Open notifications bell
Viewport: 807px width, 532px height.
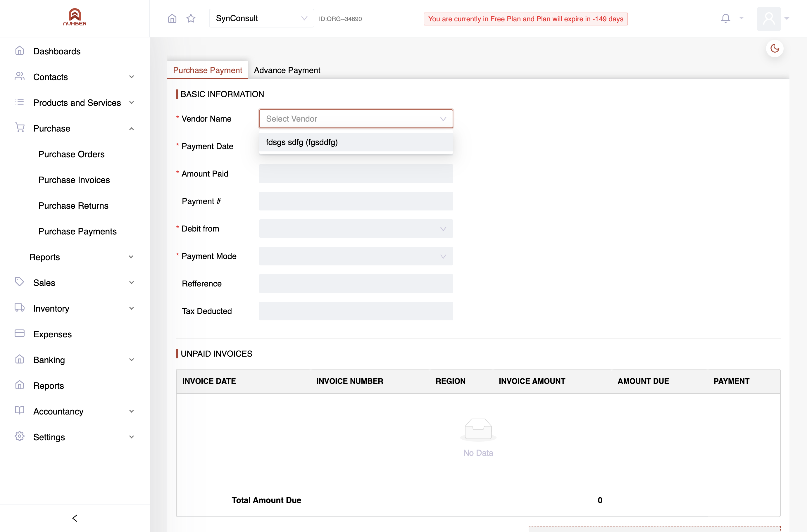click(x=725, y=18)
